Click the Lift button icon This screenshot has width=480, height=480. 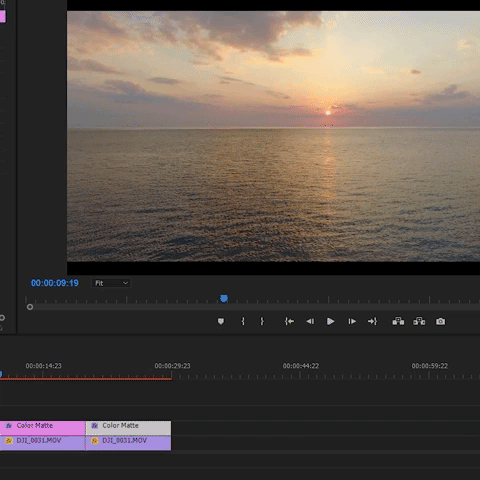398,321
